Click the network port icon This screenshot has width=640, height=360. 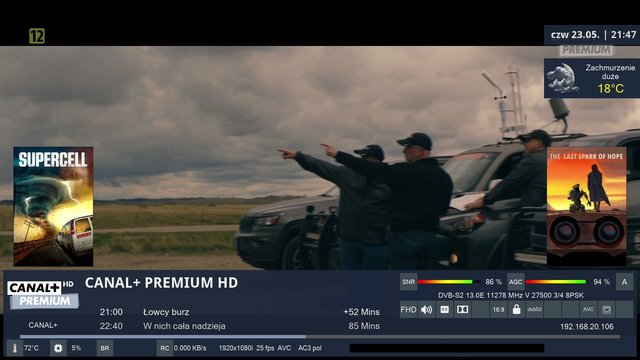(607, 310)
